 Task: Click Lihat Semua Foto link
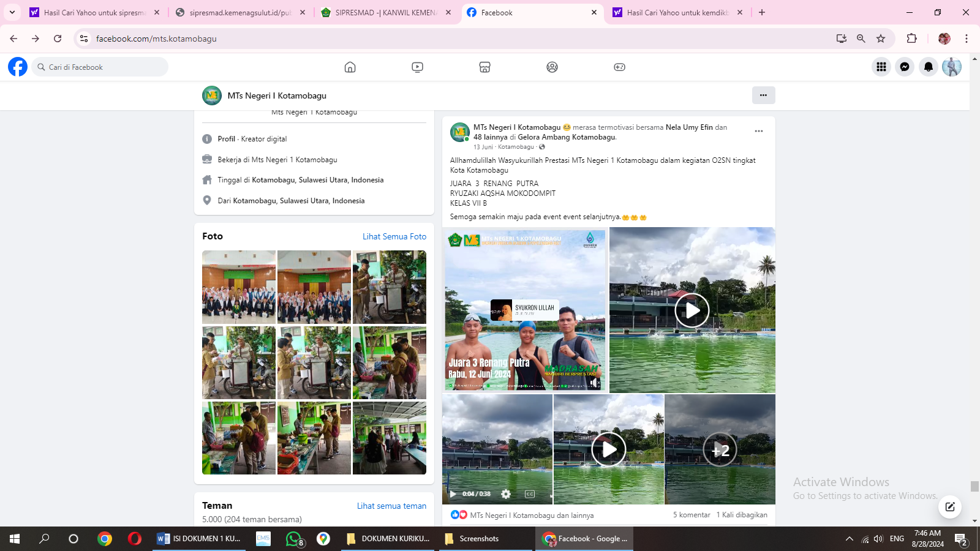point(394,236)
